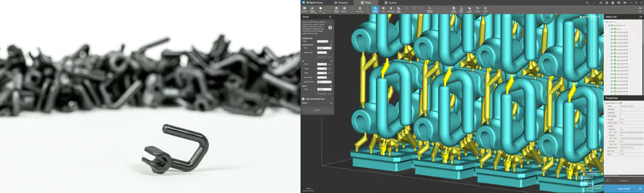Close the Struts panel
Image resolution: width=644 pixels, height=193 pixels.
click(330, 17)
